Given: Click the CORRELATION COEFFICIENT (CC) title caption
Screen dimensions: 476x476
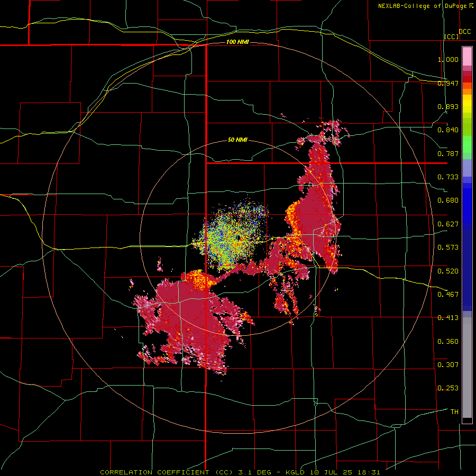Looking at the screenshot, I should tap(167, 472).
